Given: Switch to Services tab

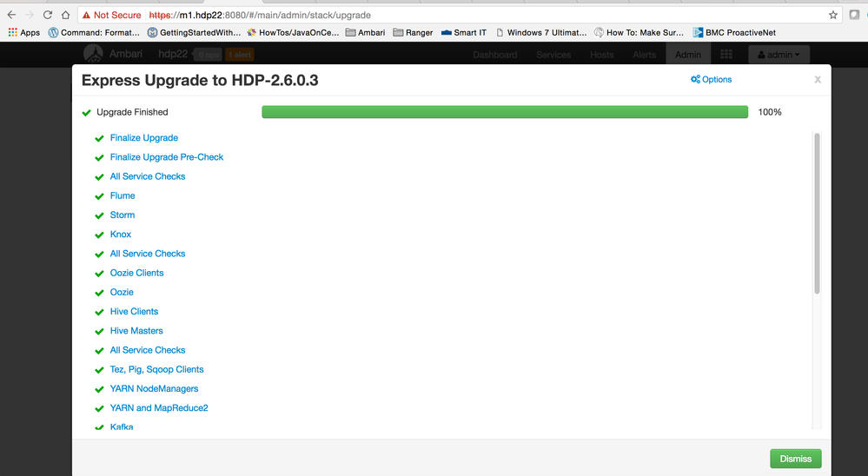Looking at the screenshot, I should tap(553, 54).
